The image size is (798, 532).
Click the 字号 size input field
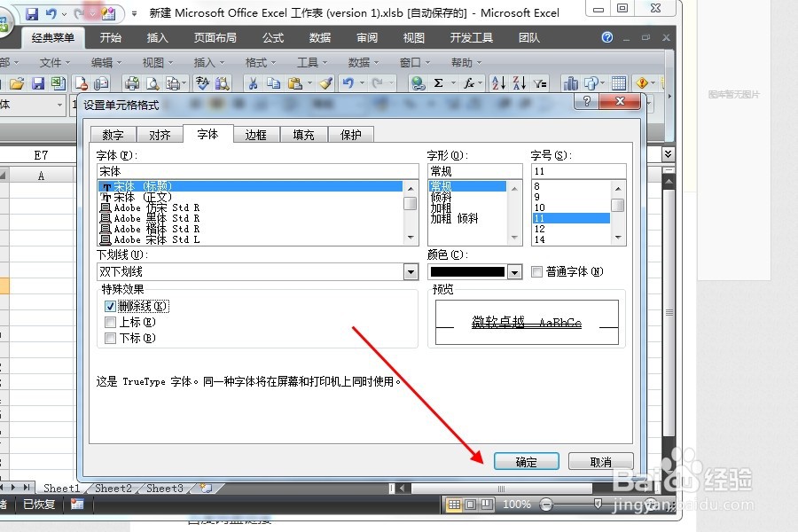[x=579, y=171]
